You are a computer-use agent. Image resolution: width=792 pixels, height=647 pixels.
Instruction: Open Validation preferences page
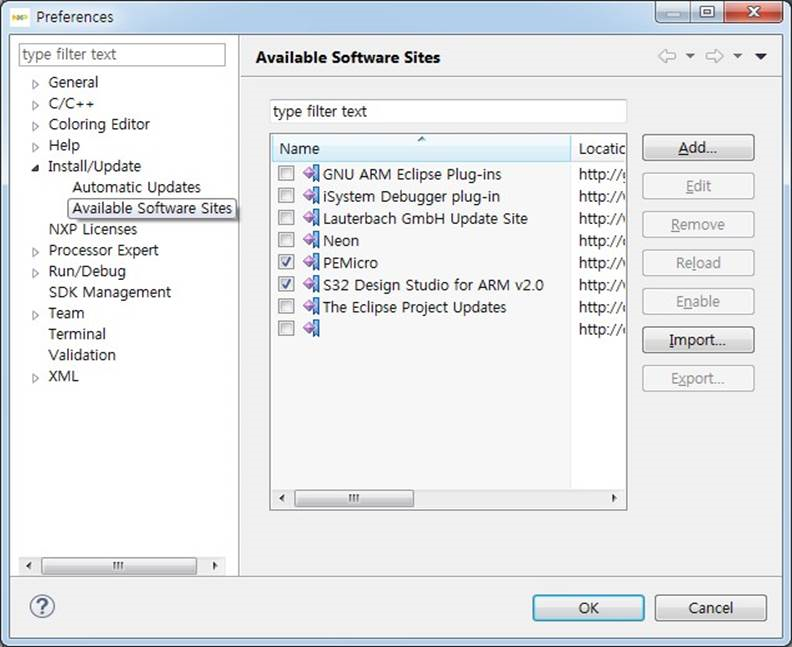coord(82,355)
